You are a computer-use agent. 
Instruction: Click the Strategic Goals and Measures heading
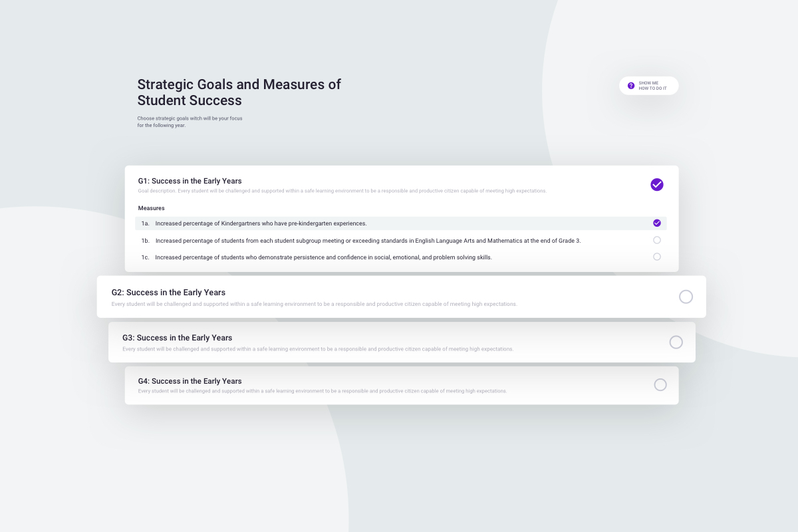[239, 92]
